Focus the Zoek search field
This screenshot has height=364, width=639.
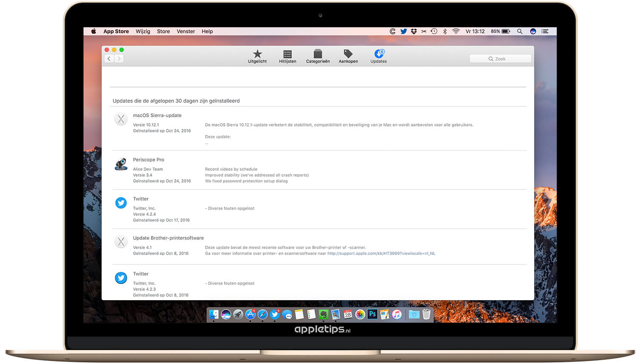tap(501, 59)
